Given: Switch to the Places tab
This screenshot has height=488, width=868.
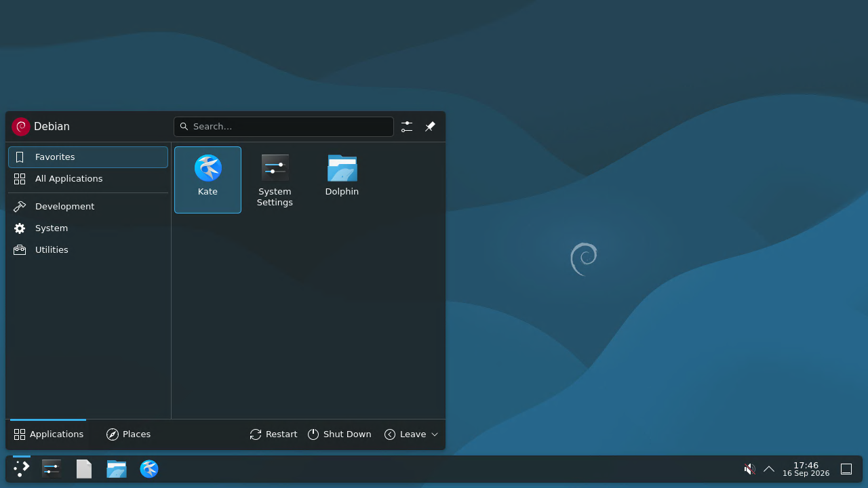Looking at the screenshot, I should pyautogui.click(x=128, y=434).
